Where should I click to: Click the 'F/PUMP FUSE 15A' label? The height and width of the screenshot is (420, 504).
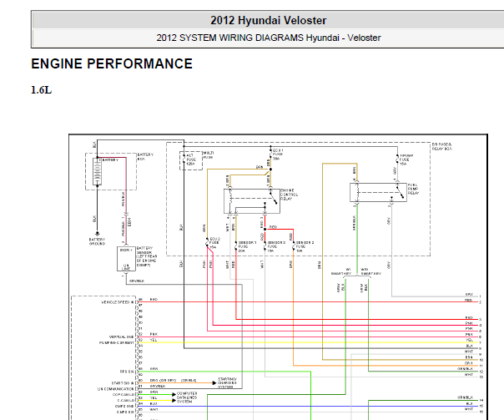[406, 159]
